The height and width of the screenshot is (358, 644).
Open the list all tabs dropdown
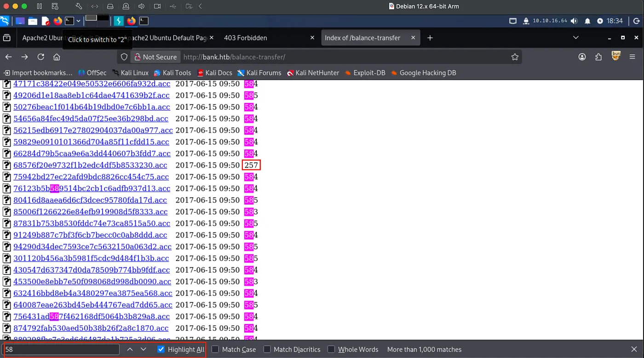(x=575, y=38)
